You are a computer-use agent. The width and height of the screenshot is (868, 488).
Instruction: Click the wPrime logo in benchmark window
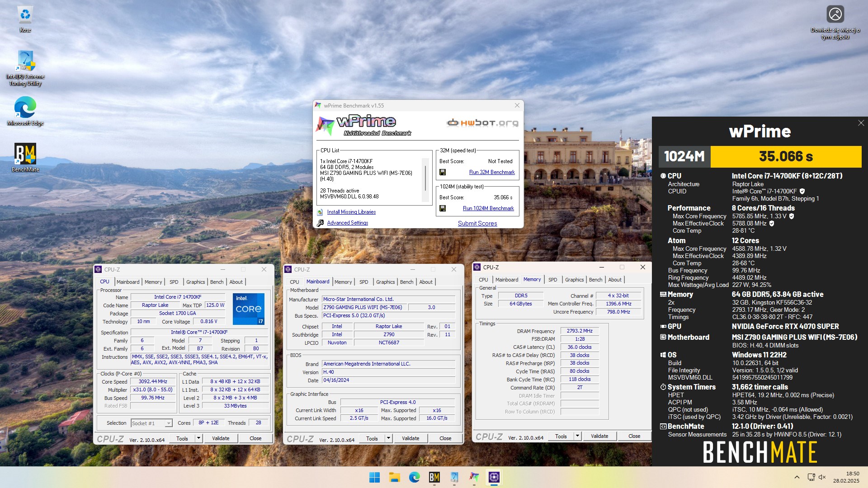click(x=364, y=125)
